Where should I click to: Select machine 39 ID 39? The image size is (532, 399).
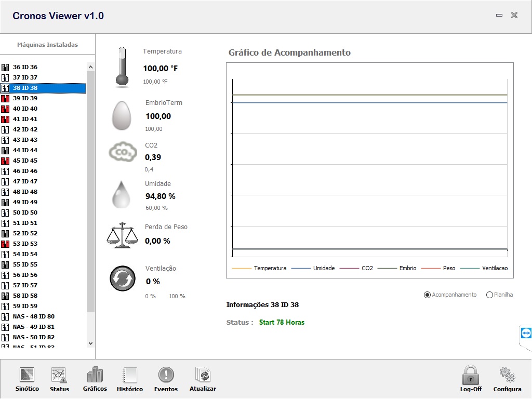pos(25,98)
